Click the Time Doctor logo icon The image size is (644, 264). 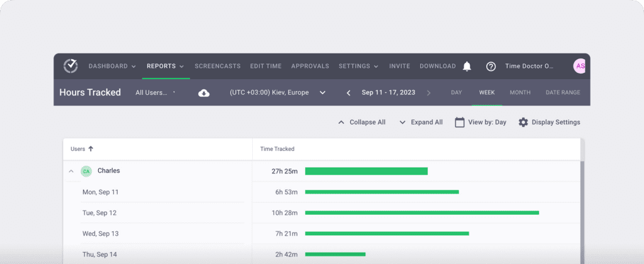pyautogui.click(x=70, y=66)
